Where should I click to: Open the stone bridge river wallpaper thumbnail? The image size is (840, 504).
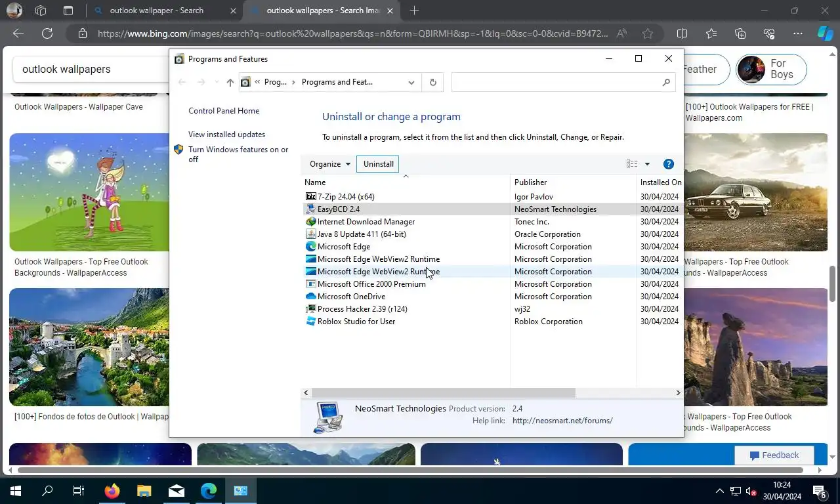pos(89,347)
